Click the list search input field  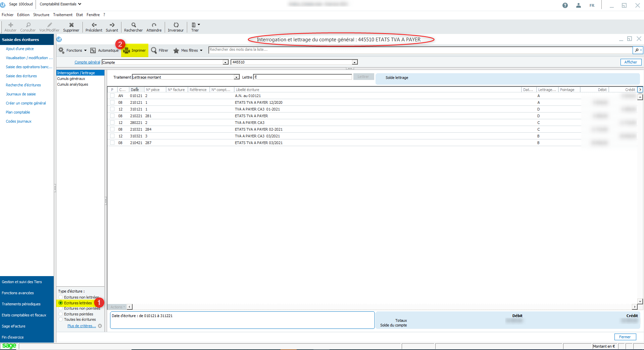point(419,50)
